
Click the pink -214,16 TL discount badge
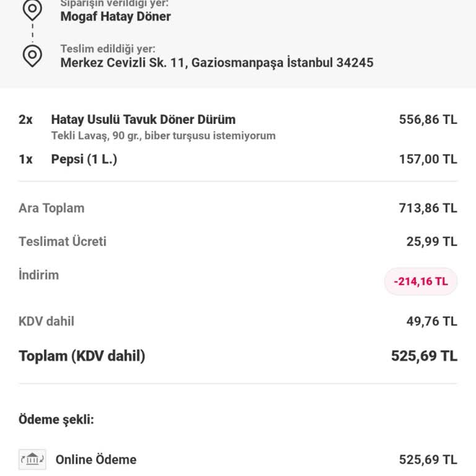(x=420, y=281)
